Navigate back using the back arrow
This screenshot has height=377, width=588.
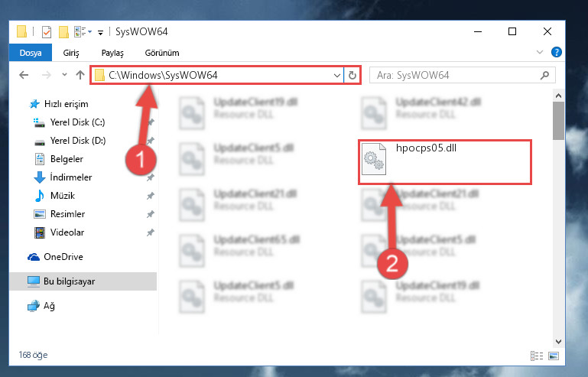[x=24, y=75]
